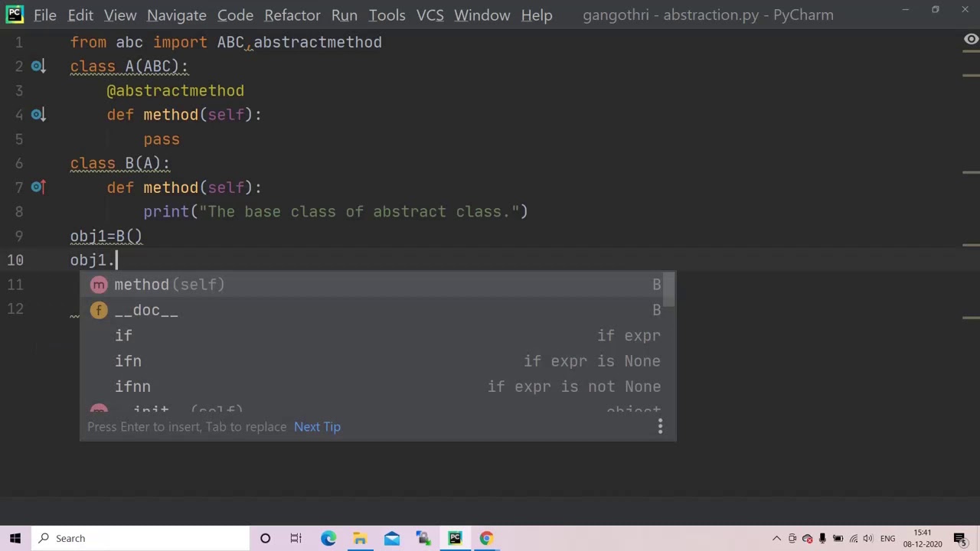Open File Explorer from the taskbar
This screenshot has width=980, height=551.
(360, 538)
